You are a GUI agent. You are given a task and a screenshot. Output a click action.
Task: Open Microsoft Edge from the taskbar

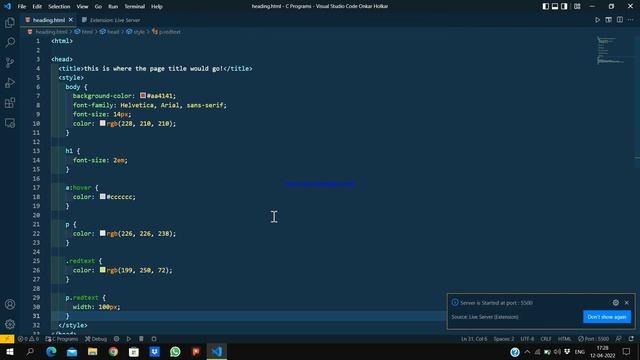click(51, 351)
